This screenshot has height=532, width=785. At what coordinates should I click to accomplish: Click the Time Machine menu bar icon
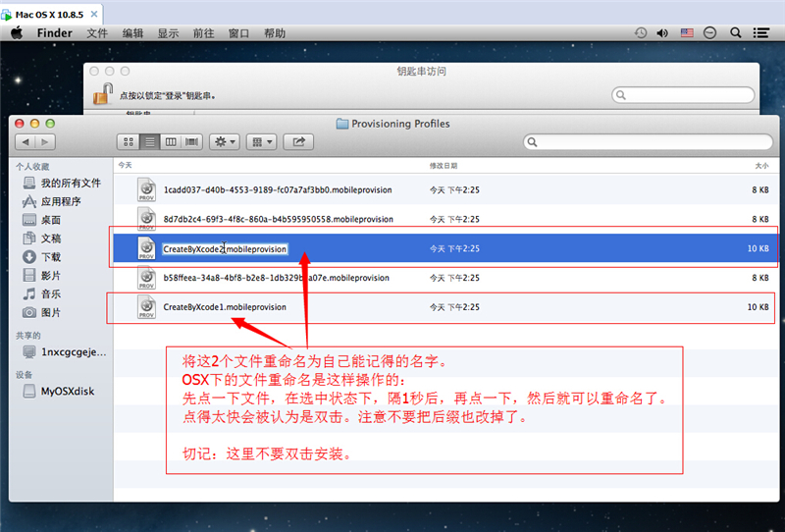[641, 33]
